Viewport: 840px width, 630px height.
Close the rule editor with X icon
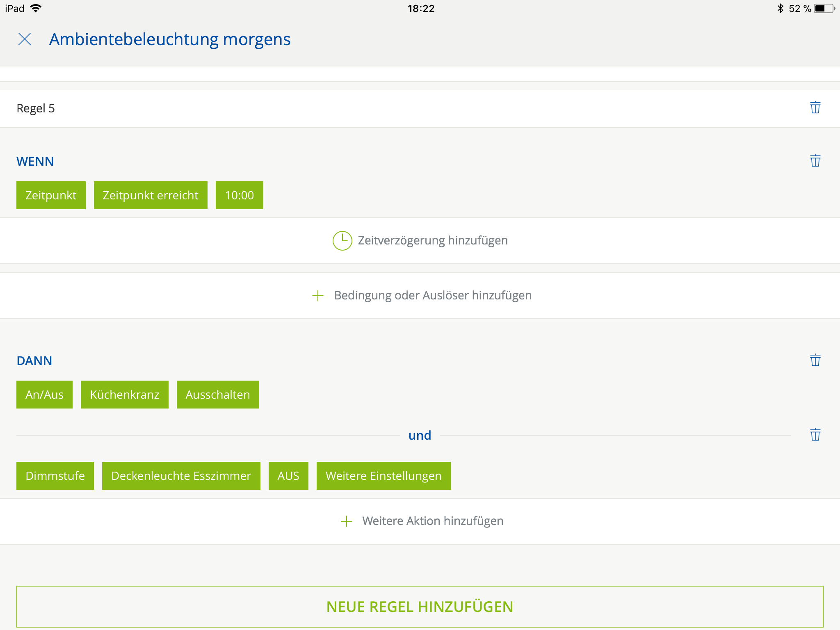(x=25, y=39)
